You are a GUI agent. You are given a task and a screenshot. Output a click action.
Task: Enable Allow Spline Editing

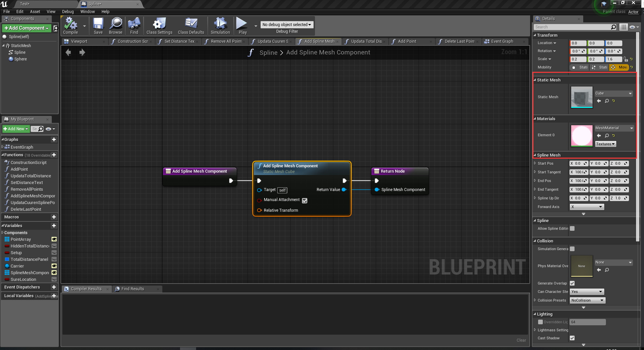pyautogui.click(x=572, y=228)
